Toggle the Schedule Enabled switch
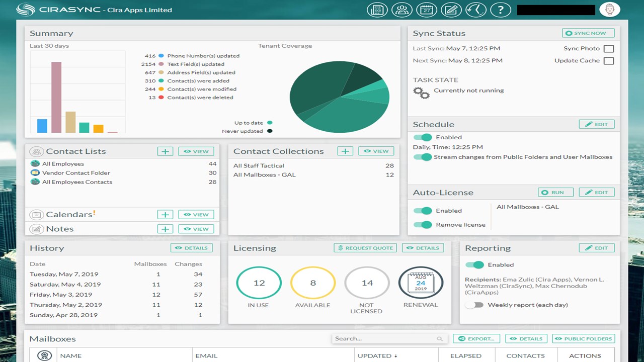The height and width of the screenshot is (362, 644). coord(423,137)
